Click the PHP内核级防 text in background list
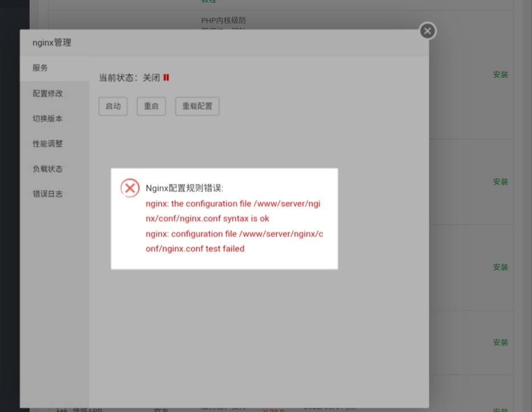This screenshot has width=532, height=412. coord(224,21)
